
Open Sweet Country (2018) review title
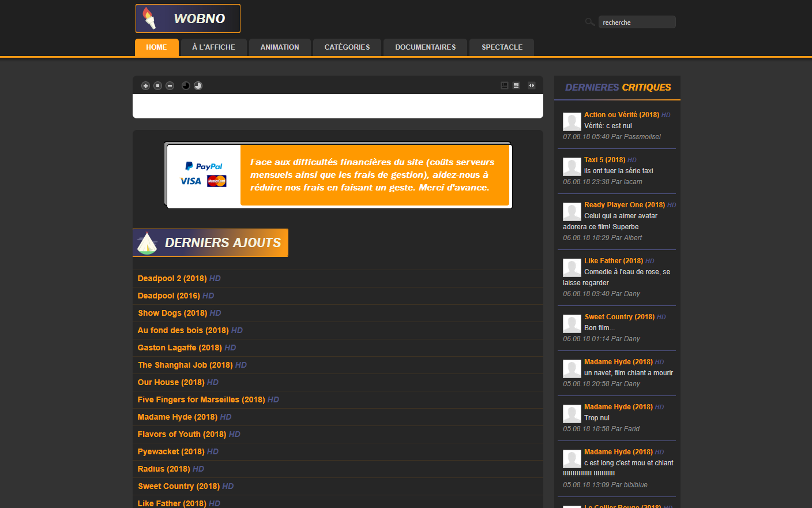click(x=620, y=317)
